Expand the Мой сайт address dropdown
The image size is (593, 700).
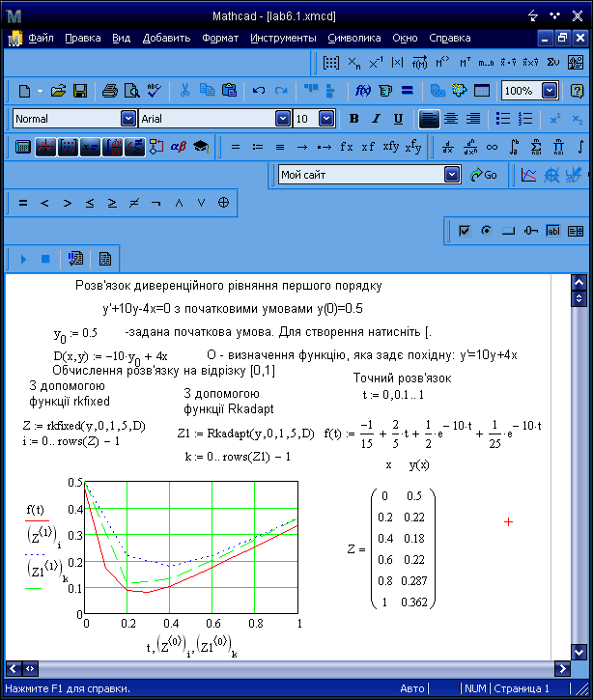click(x=452, y=175)
